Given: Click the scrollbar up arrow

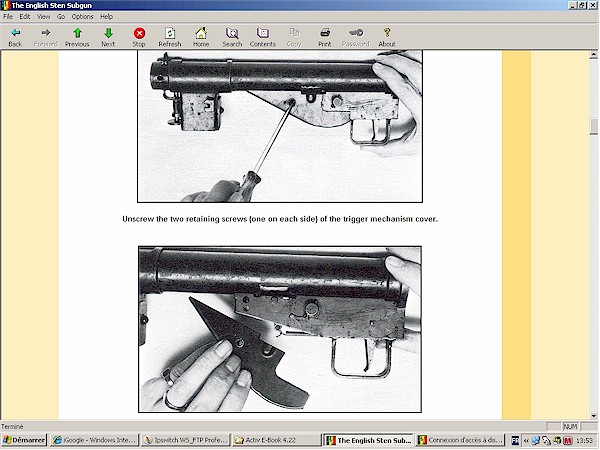Looking at the screenshot, I should click(593, 55).
